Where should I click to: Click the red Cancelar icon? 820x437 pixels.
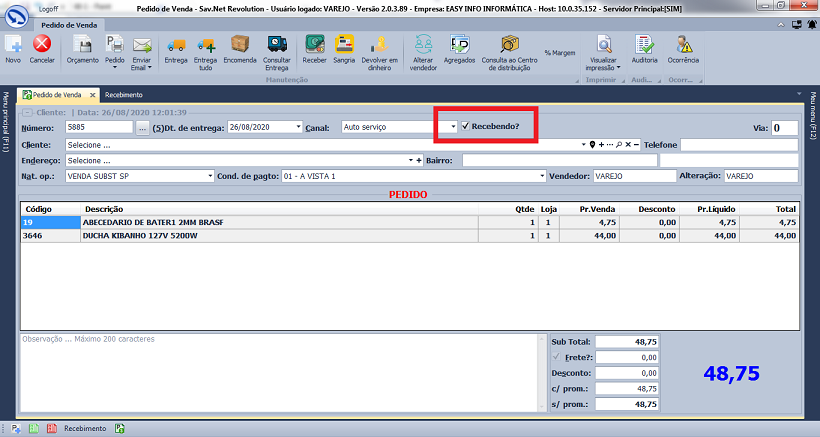pos(42,47)
